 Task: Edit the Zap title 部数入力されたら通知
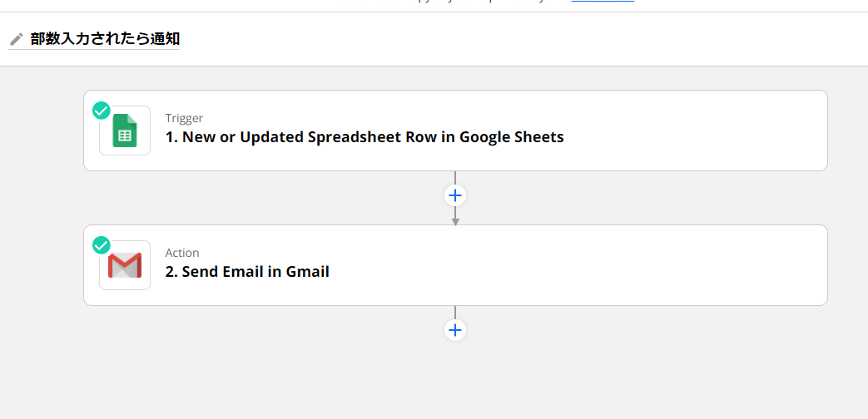[x=105, y=39]
